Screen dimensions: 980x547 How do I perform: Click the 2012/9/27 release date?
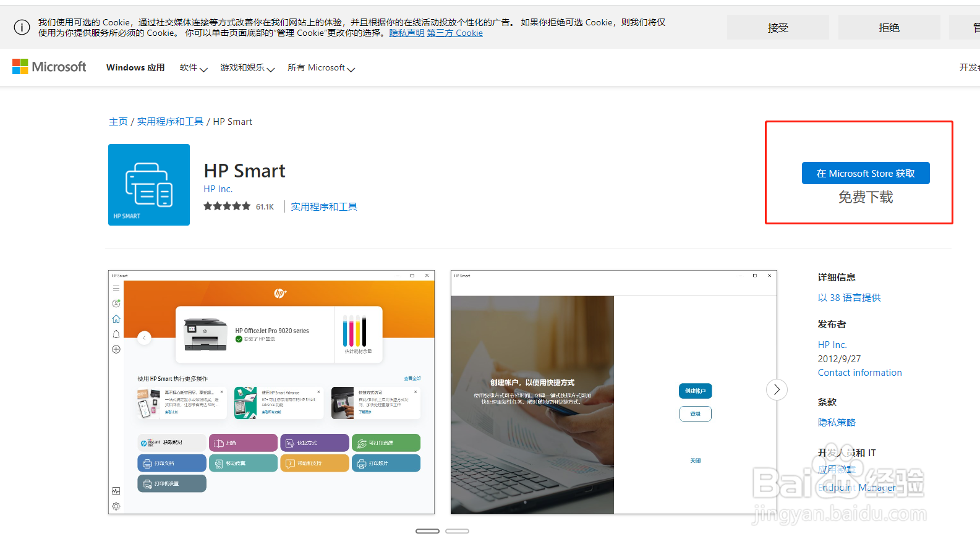tap(839, 358)
